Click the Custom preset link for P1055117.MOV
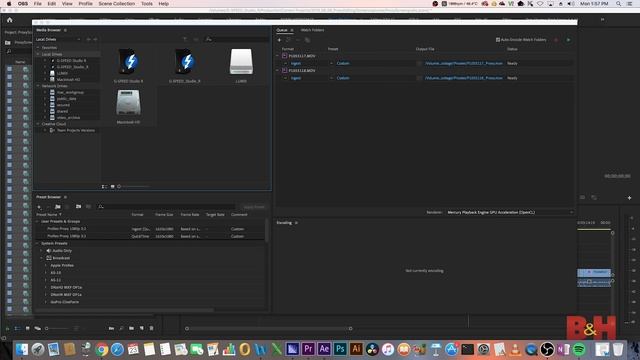 pyautogui.click(x=343, y=64)
